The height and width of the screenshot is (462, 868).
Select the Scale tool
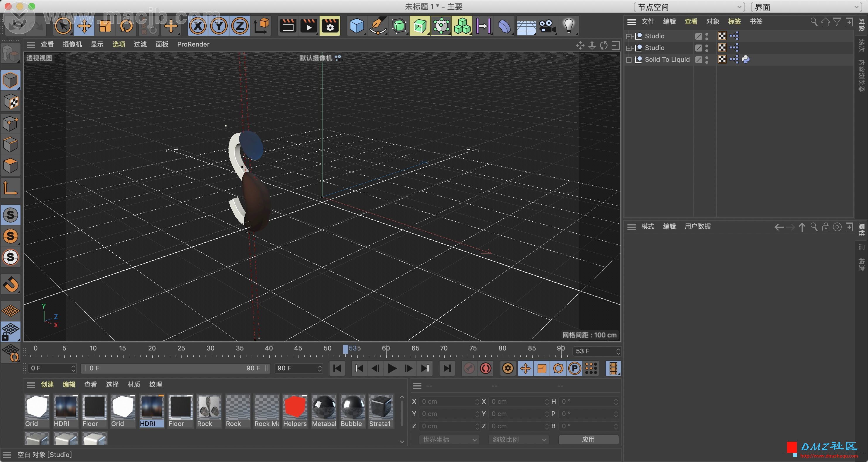pos(105,26)
